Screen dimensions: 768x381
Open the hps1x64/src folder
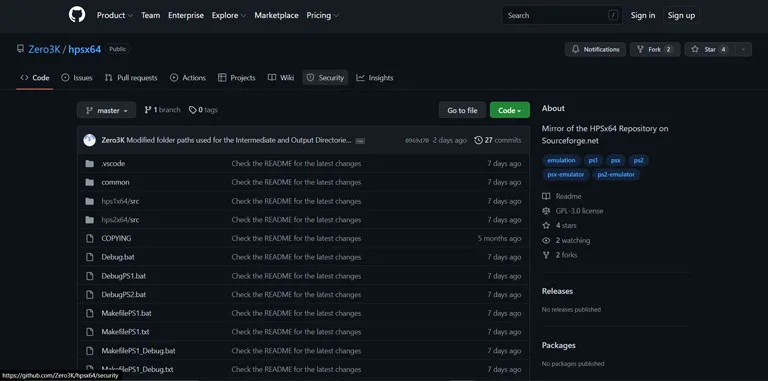coord(120,201)
